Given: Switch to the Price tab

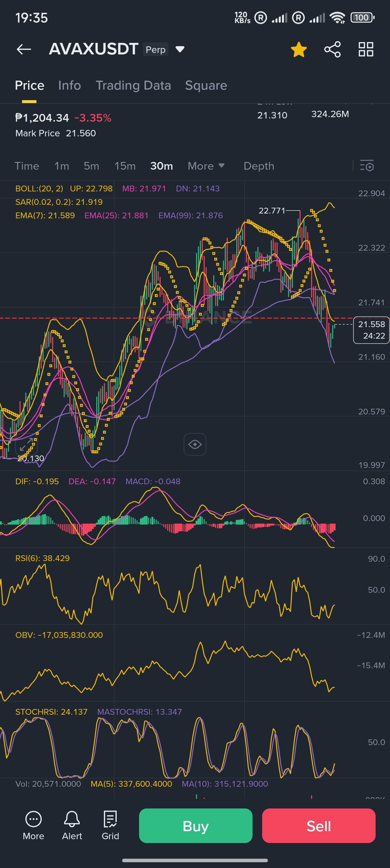Looking at the screenshot, I should coord(30,85).
